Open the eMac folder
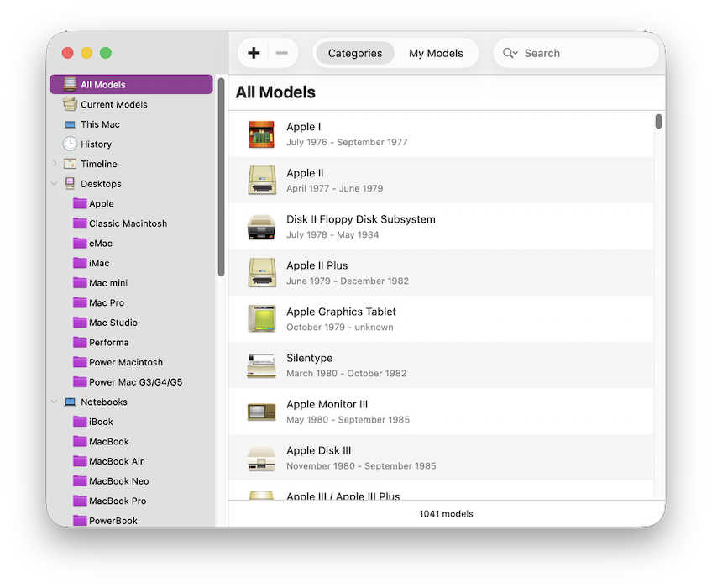Viewport: 712px width, 588px height. point(92,243)
